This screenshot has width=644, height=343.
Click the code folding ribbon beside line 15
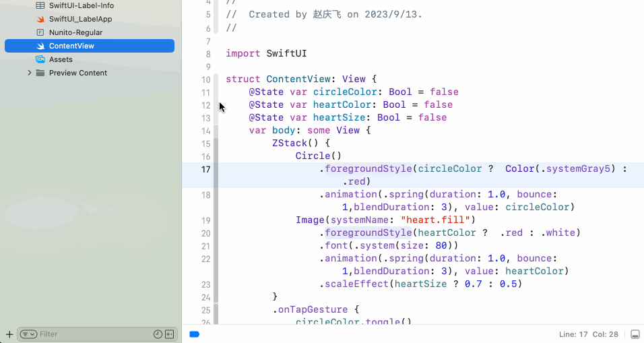click(216, 144)
